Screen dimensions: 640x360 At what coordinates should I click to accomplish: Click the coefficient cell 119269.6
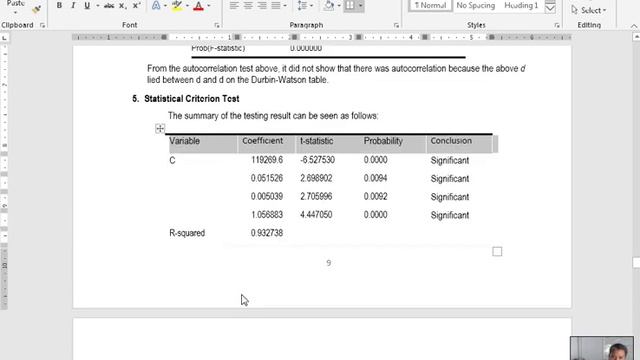[x=267, y=160]
